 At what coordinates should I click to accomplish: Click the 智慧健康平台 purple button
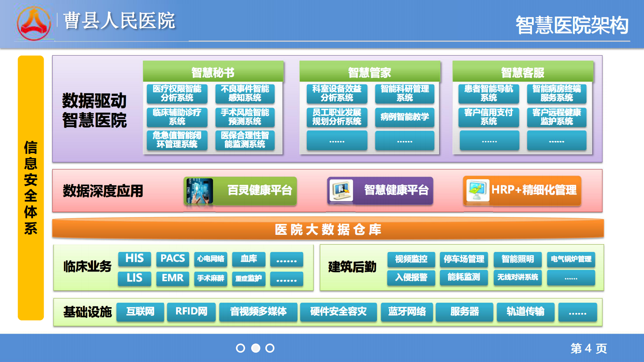coord(380,190)
